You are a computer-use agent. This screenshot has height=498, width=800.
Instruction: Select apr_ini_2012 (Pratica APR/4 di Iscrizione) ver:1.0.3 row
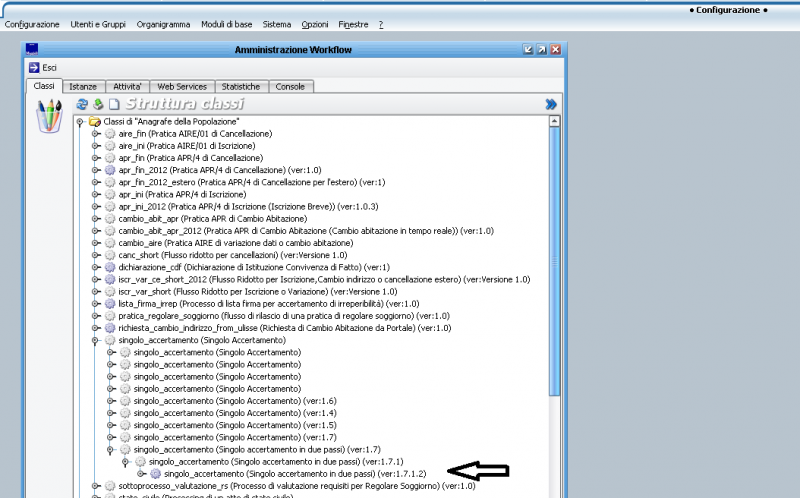(x=248, y=207)
